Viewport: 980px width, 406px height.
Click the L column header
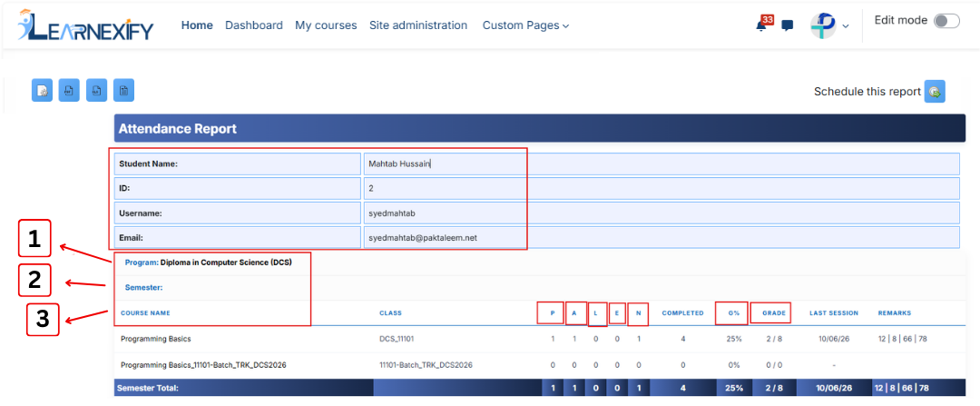point(596,312)
